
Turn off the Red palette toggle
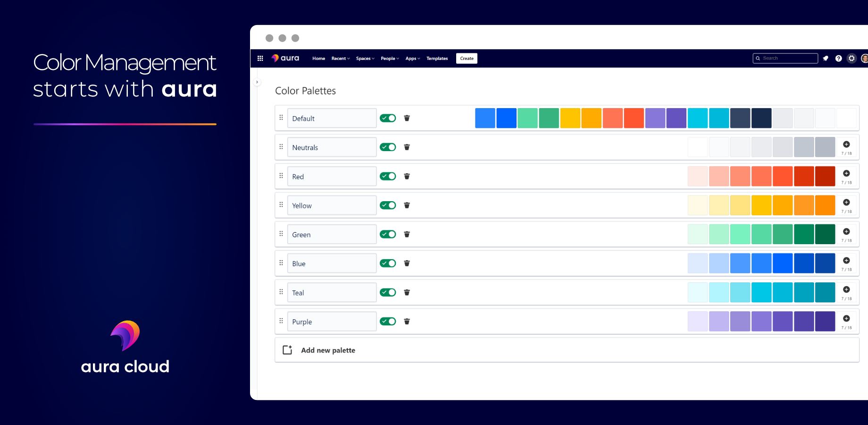(388, 176)
